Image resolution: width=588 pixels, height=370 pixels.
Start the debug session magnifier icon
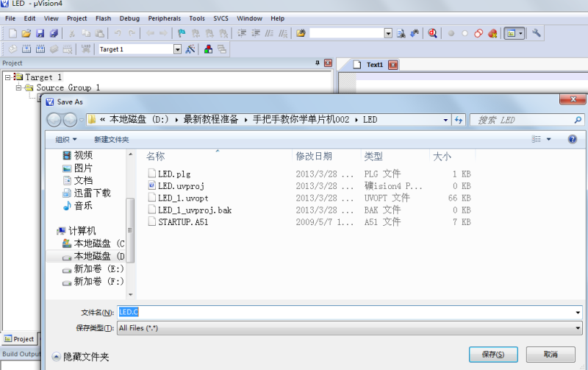433,33
